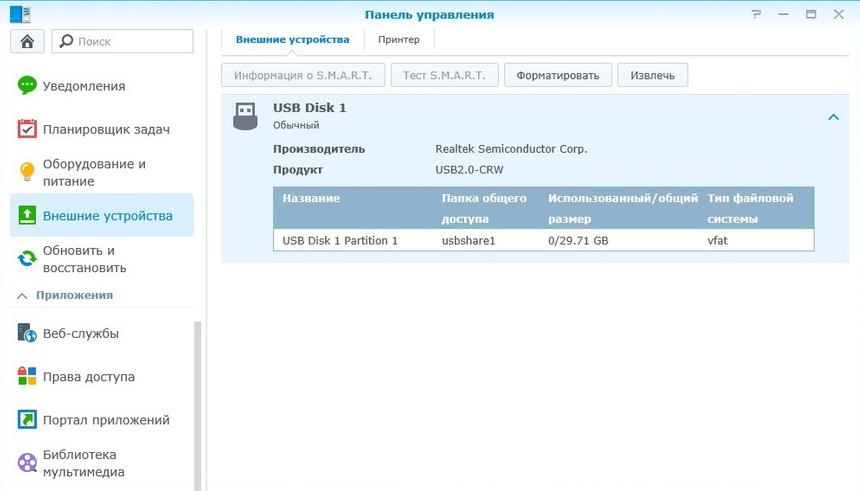Screen dimensions: 860x491
Task: Open help with the question mark icon
Action: [756, 14]
